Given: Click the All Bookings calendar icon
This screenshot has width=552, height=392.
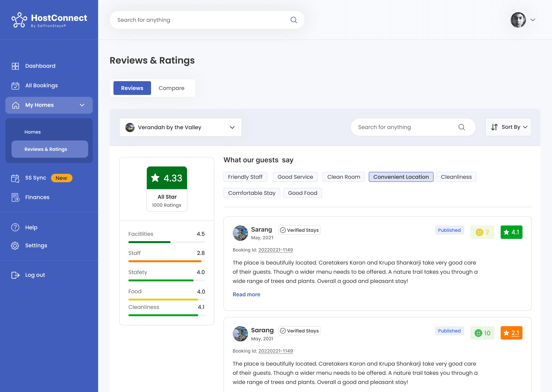Looking at the screenshot, I should 15,85.
